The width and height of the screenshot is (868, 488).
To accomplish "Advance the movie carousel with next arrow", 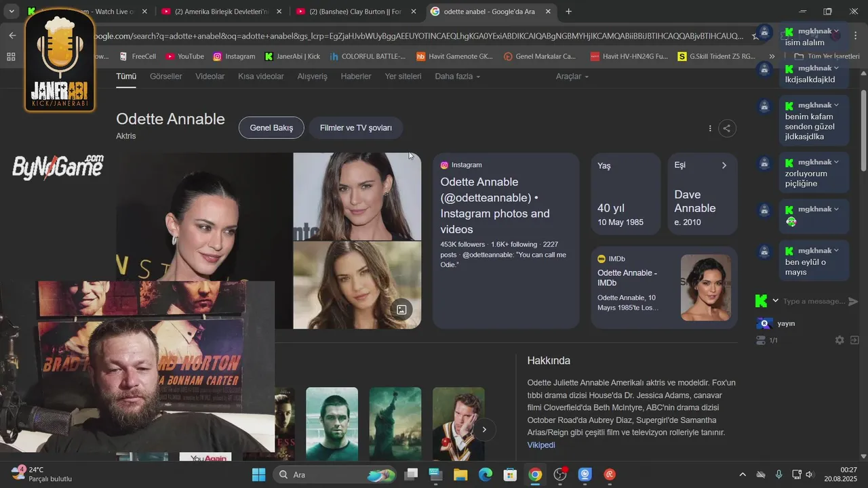I will point(484,429).
